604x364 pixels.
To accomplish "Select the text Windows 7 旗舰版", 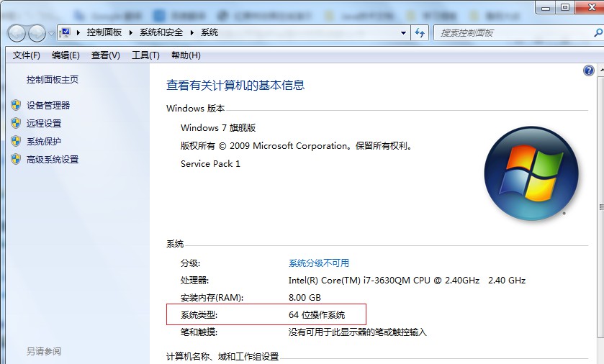I will pos(218,128).
